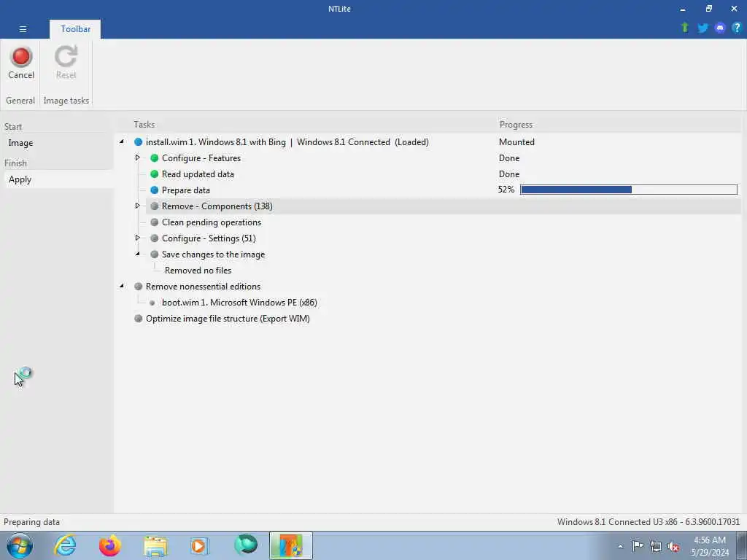Open the hamburger menu
Viewport: 747px width, 560px height.
pos(23,29)
